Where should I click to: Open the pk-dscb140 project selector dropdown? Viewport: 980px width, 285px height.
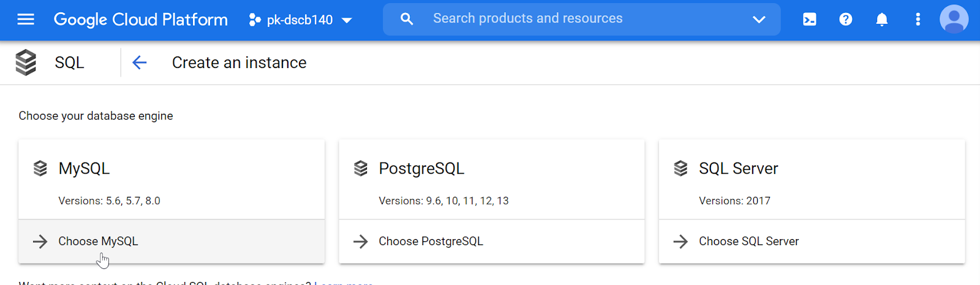[x=300, y=20]
